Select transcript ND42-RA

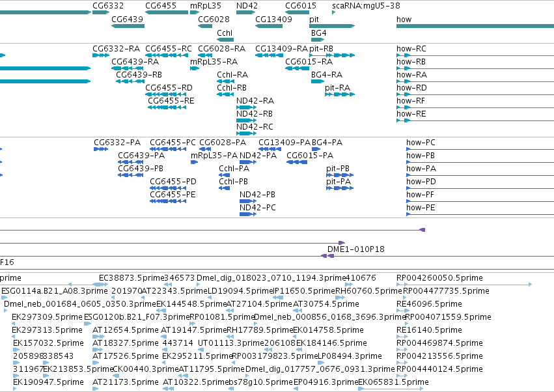(255, 101)
